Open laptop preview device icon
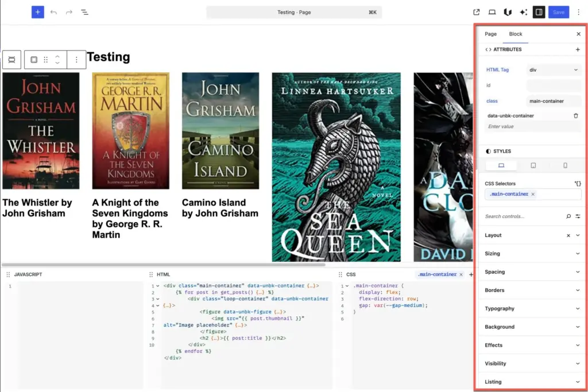 (x=492, y=12)
